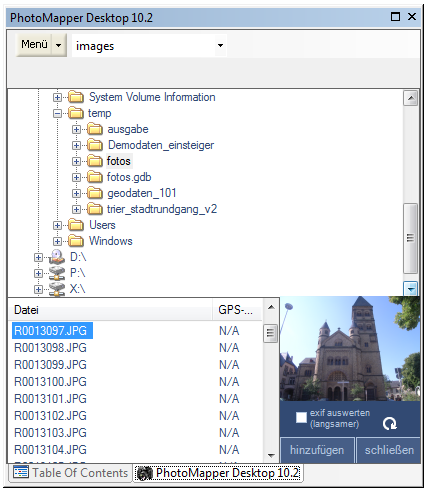Image resolution: width=428 pixels, height=490 pixels.
Task: Click the hinzufügen button
Action: [317, 450]
